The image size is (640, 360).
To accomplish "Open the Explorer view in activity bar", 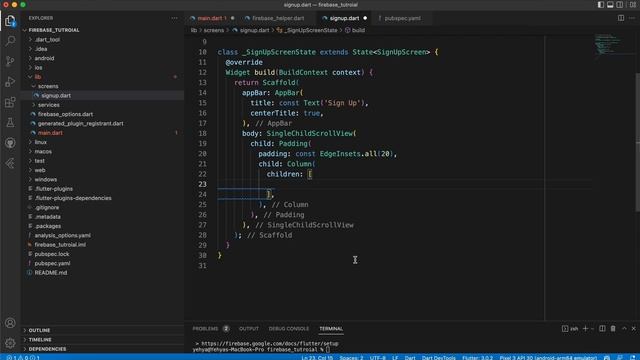I will [10, 21].
